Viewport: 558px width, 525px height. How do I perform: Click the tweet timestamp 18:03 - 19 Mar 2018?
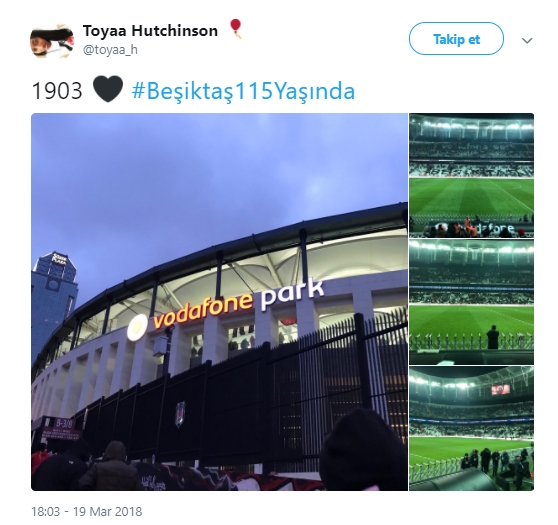pos(87,512)
